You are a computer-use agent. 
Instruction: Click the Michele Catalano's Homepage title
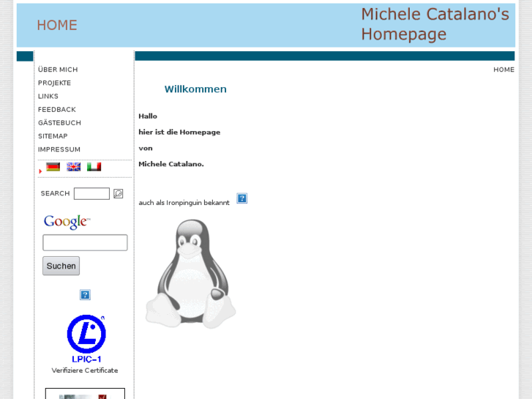pos(435,24)
